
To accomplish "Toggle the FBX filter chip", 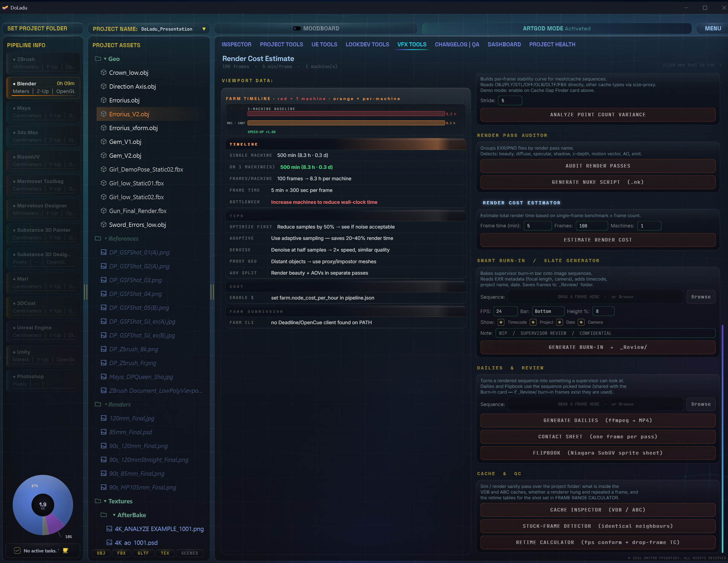I will [x=121, y=553].
